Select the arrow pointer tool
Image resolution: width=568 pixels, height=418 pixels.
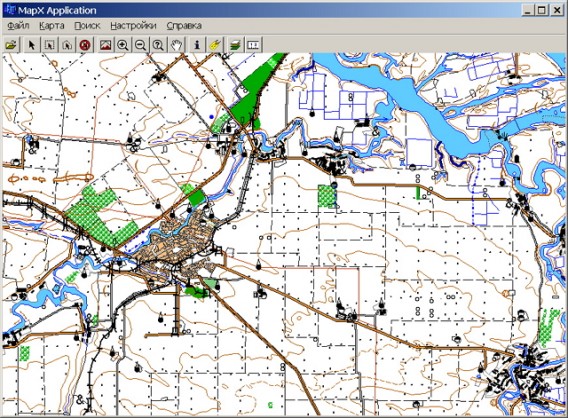[x=32, y=45]
